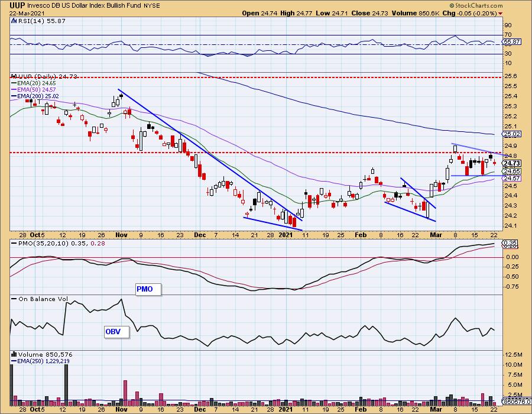Viewport: 532px width, 414px height.
Task: Click the 24.73 last price tag
Action: 512,164
